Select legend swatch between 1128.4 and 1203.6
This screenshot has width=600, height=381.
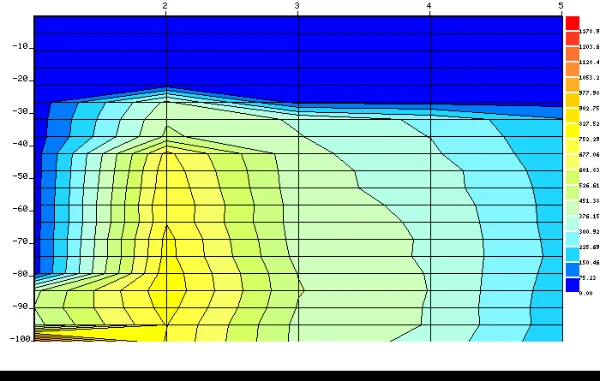pyautogui.click(x=572, y=54)
